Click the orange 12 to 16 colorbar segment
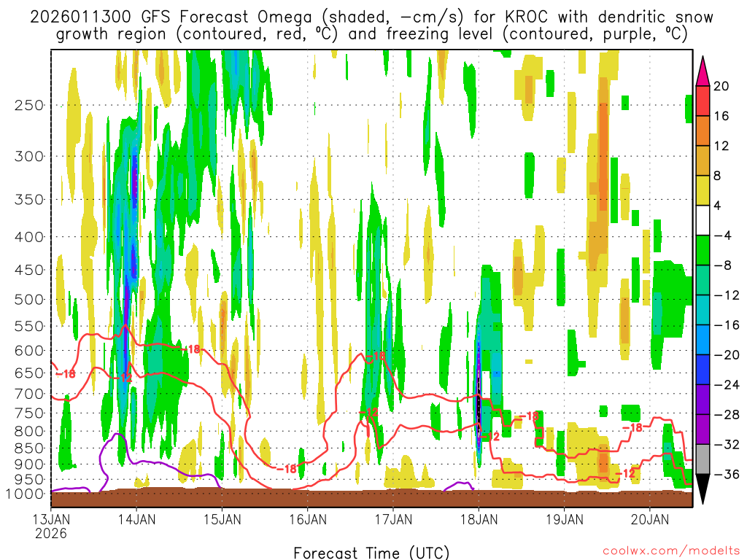Viewport: 747px width, 560px height. [x=703, y=131]
